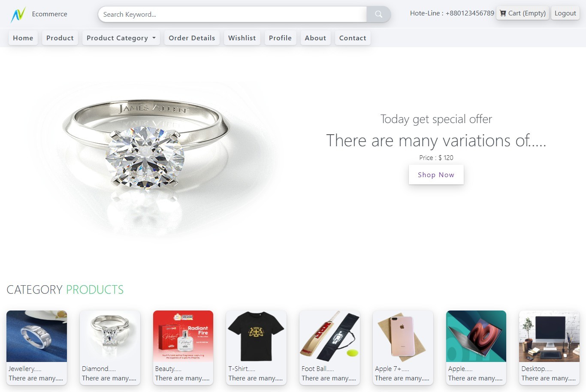The width and height of the screenshot is (586, 392).
Task: Click the Logout button
Action: 565,13
